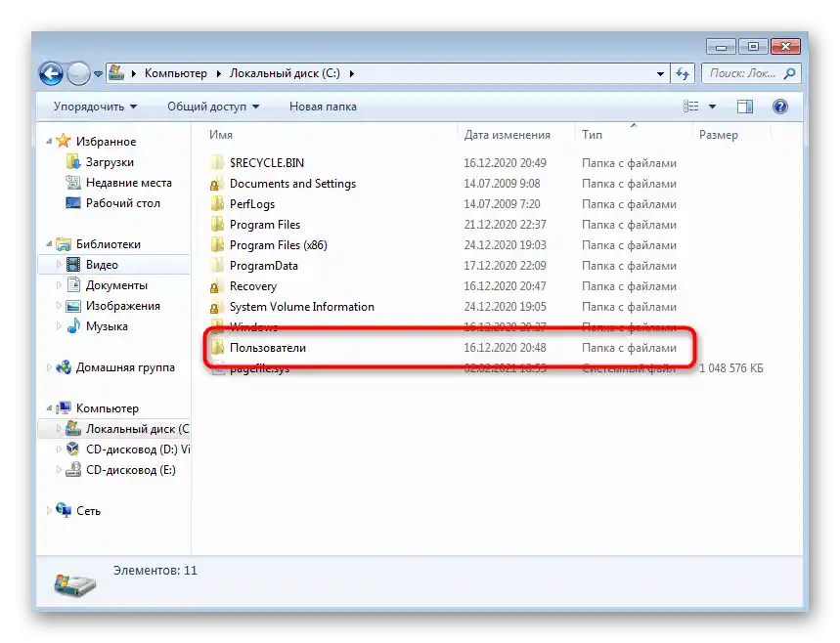Expand the Документы library node
This screenshot has height=643, width=840.
[59, 285]
